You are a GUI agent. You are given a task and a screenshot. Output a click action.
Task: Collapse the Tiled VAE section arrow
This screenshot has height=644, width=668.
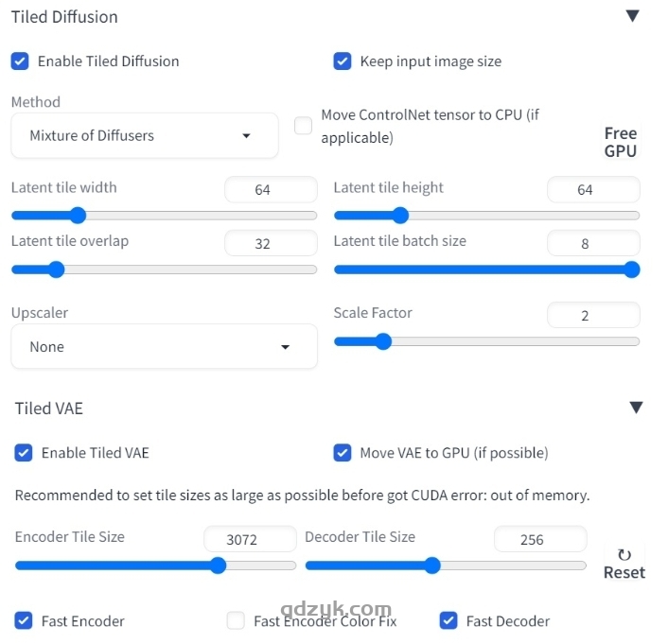pyautogui.click(x=636, y=408)
